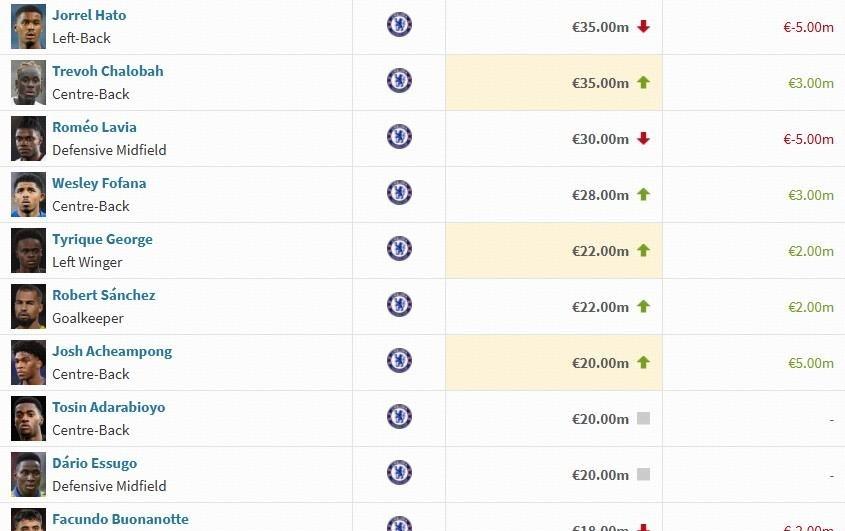Screen dimensions: 845x531
Task: Open Trevoh Chalobah player page
Action: coord(107,71)
